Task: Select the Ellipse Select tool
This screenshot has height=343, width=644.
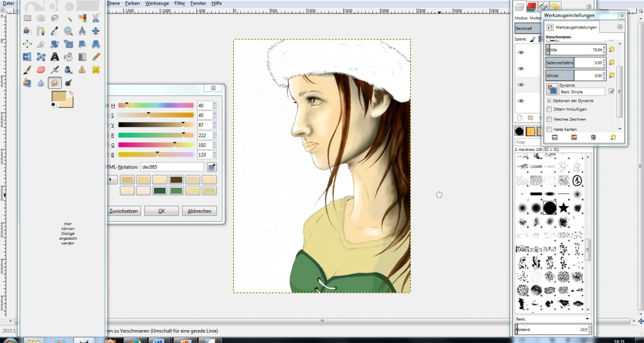Action: (x=41, y=17)
